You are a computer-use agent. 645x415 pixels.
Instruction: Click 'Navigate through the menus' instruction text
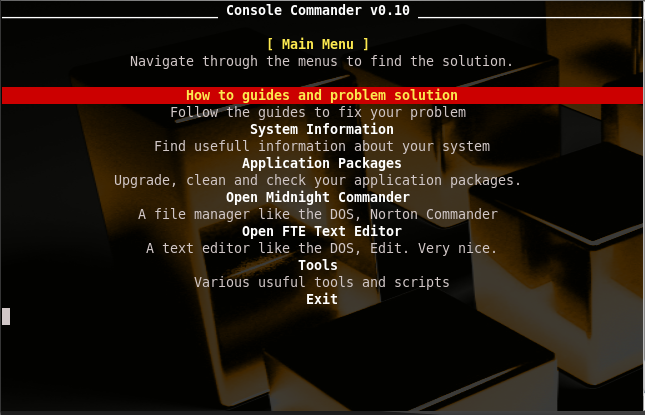pos(322,61)
